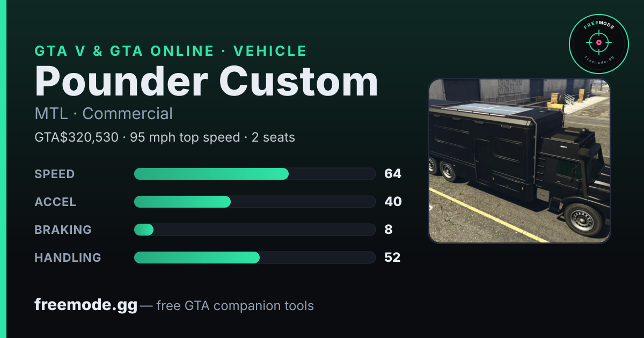
Task: Click the ACCEL label
Action: click(55, 202)
